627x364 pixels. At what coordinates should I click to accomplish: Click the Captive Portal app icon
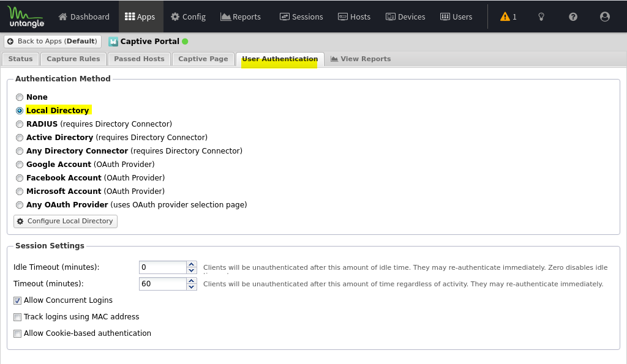click(113, 42)
